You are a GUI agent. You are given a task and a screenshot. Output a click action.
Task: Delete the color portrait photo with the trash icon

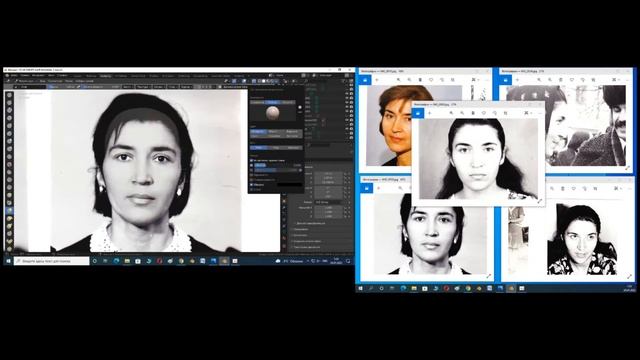click(420, 80)
